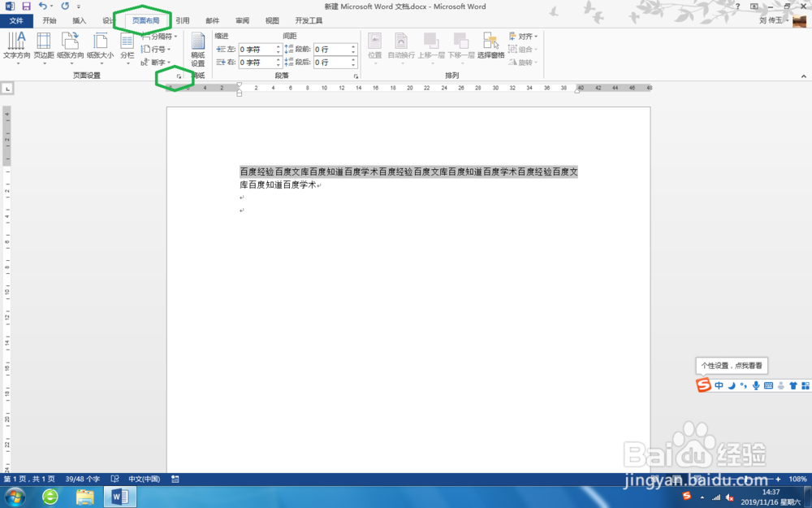Toggle Sogou 中 Chinese/English mode
Image resolution: width=812 pixels, height=508 pixels.
tap(719, 385)
